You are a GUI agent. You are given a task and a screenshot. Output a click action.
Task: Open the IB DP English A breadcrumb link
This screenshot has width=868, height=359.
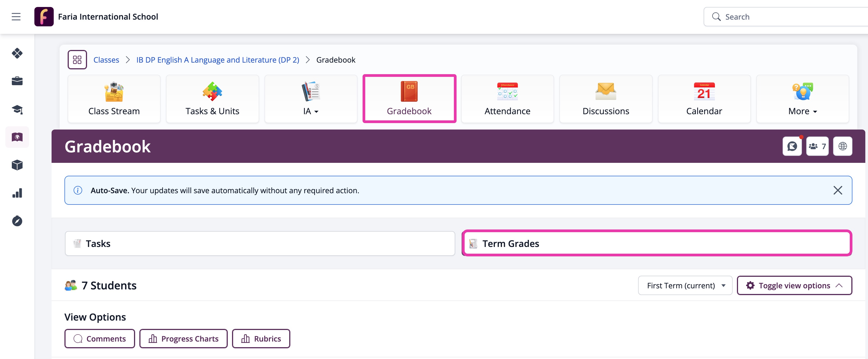(x=217, y=60)
